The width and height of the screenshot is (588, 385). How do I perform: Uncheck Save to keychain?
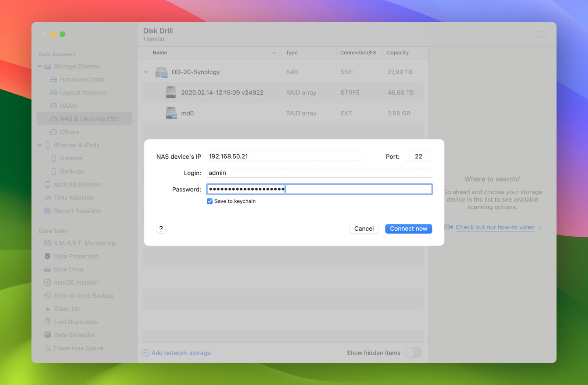point(209,201)
